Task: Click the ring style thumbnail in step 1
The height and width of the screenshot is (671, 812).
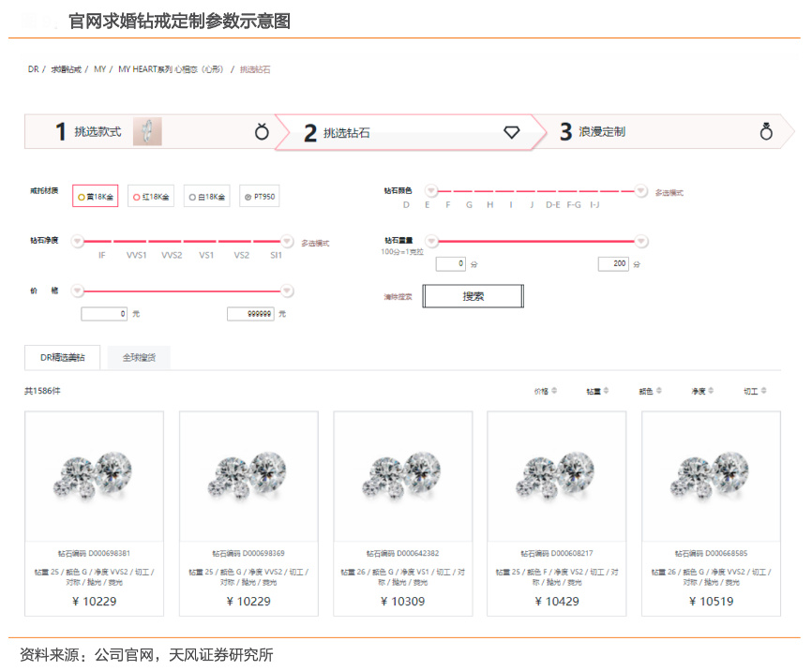Action: 147,132
